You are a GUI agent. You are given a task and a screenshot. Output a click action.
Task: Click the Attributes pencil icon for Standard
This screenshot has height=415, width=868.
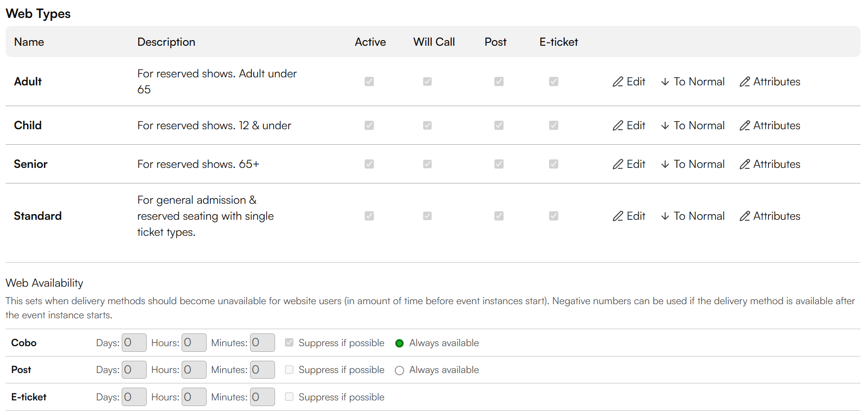(x=745, y=216)
